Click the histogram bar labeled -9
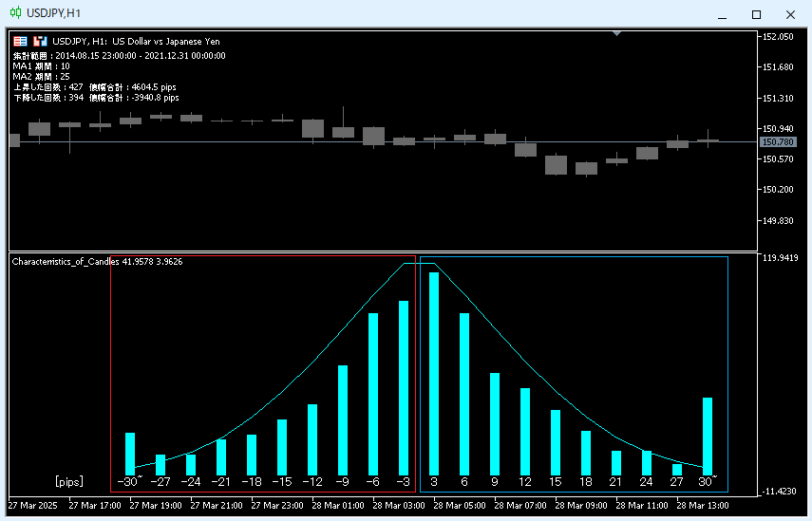 [343, 420]
